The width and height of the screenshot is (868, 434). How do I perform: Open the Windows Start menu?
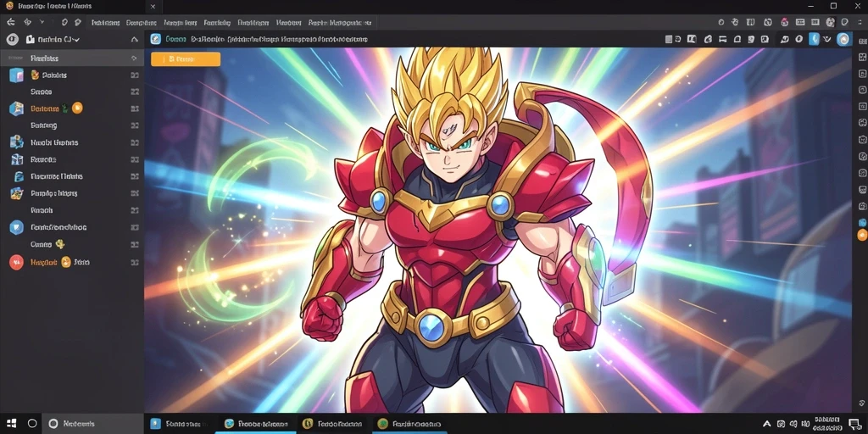(11, 424)
